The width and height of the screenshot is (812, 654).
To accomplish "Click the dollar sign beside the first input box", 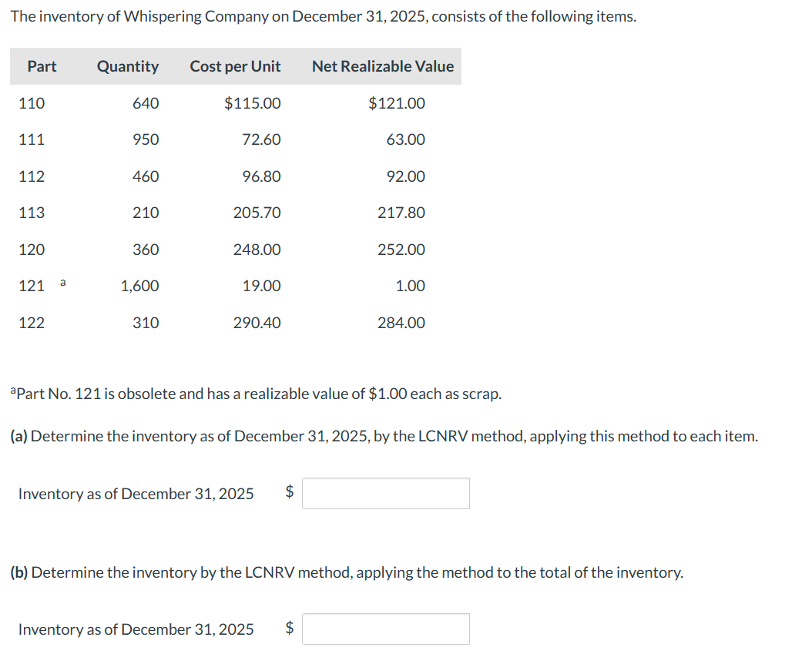I will [289, 493].
